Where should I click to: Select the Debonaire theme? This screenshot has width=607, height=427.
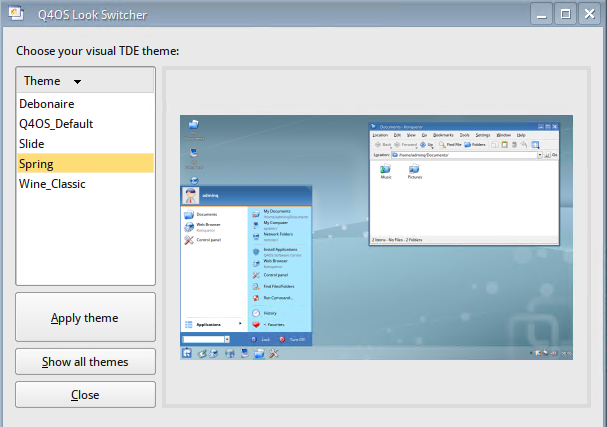[x=85, y=104]
